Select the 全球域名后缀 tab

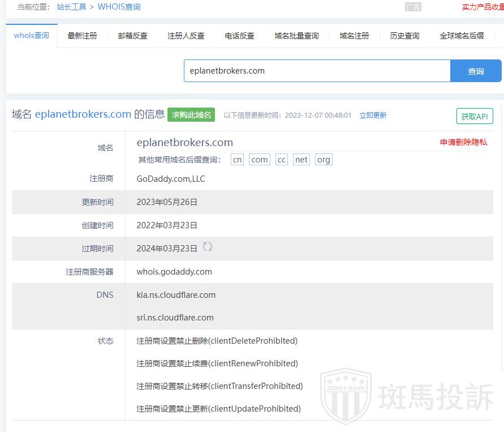pos(462,36)
